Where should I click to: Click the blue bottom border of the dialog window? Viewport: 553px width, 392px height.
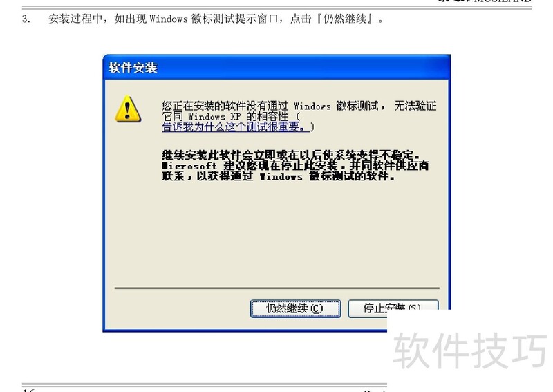click(x=245, y=330)
